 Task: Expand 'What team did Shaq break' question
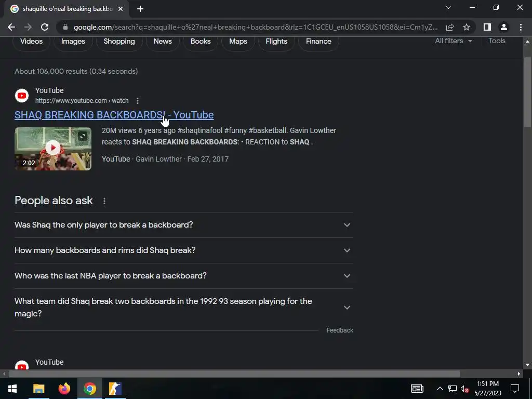pyautogui.click(x=183, y=308)
